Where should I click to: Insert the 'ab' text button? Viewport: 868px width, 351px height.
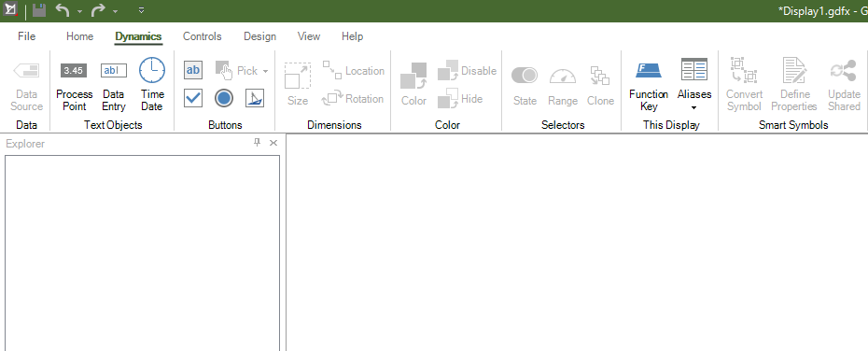(193, 70)
